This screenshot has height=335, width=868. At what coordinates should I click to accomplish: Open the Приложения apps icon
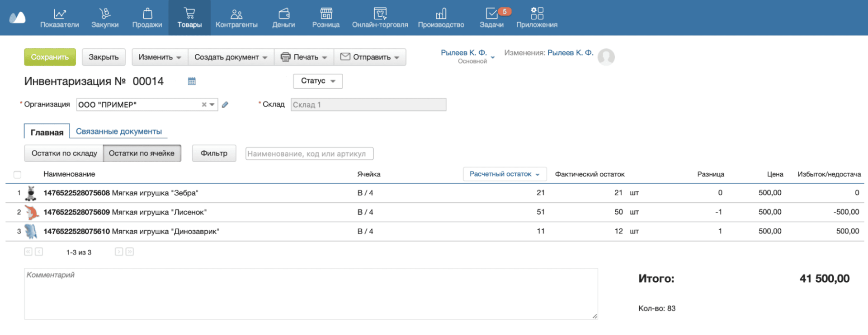(x=537, y=14)
